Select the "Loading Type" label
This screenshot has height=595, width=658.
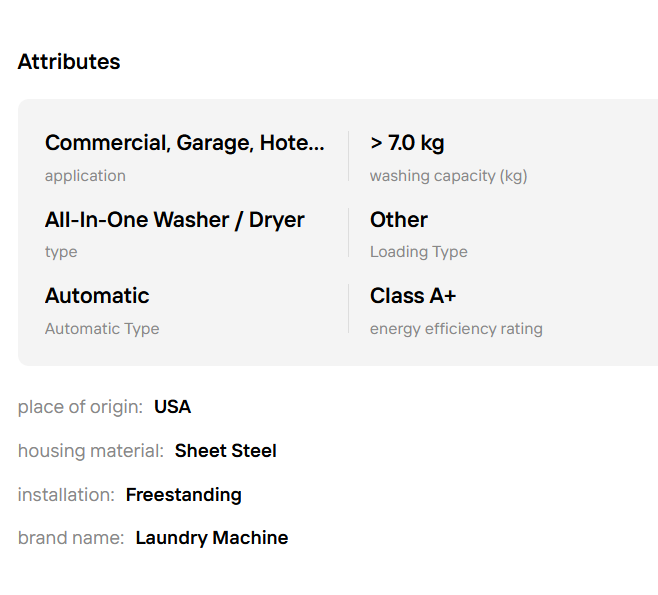click(418, 252)
